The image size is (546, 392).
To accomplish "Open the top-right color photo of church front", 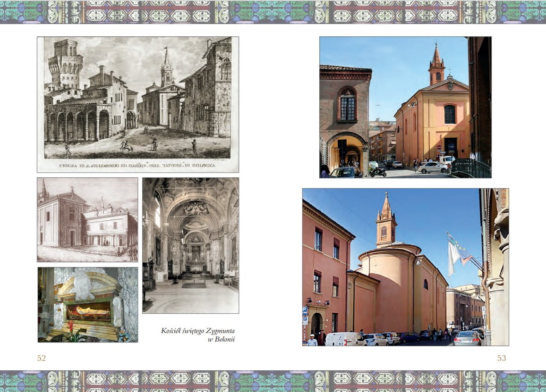I will (x=405, y=107).
